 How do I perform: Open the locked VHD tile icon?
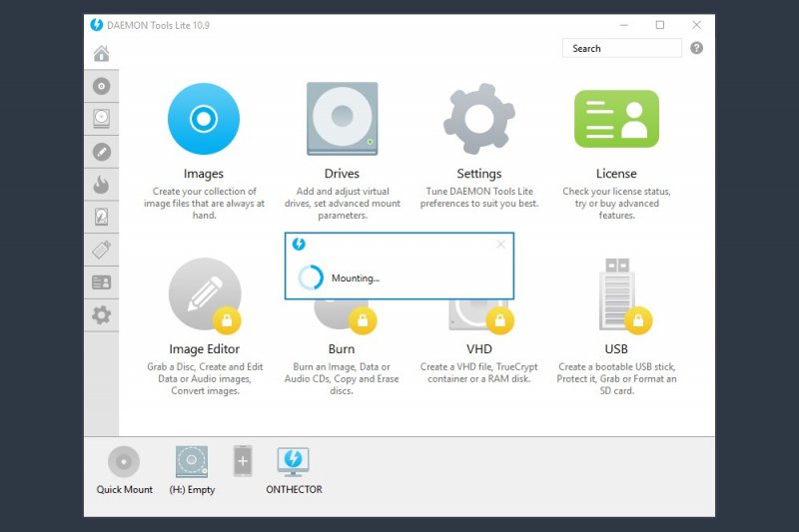tap(481, 316)
